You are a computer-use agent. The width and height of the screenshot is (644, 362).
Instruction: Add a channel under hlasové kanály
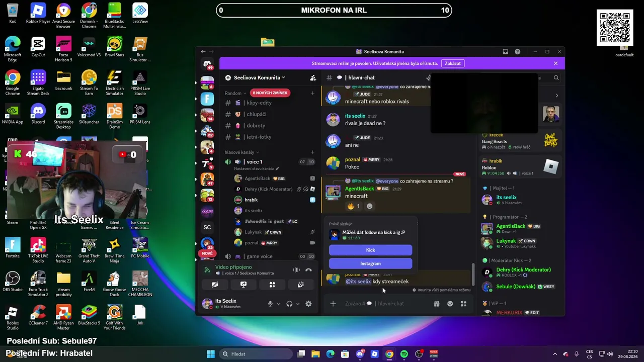312,152
